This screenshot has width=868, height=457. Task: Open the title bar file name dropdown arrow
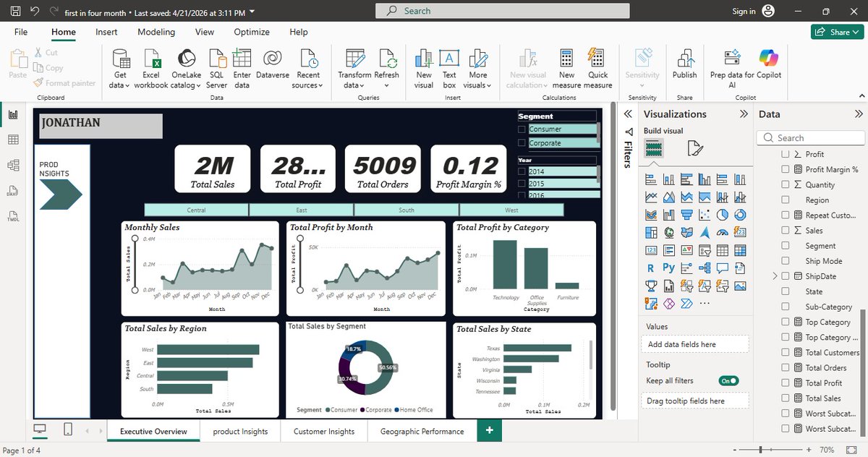click(x=250, y=12)
